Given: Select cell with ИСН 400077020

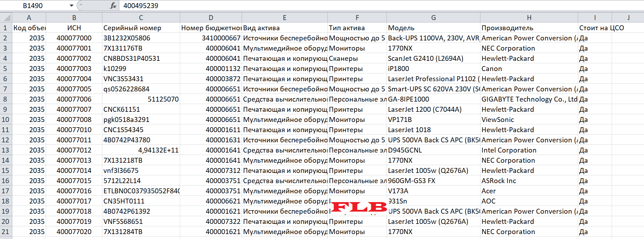Looking at the screenshot, I should point(74,232).
